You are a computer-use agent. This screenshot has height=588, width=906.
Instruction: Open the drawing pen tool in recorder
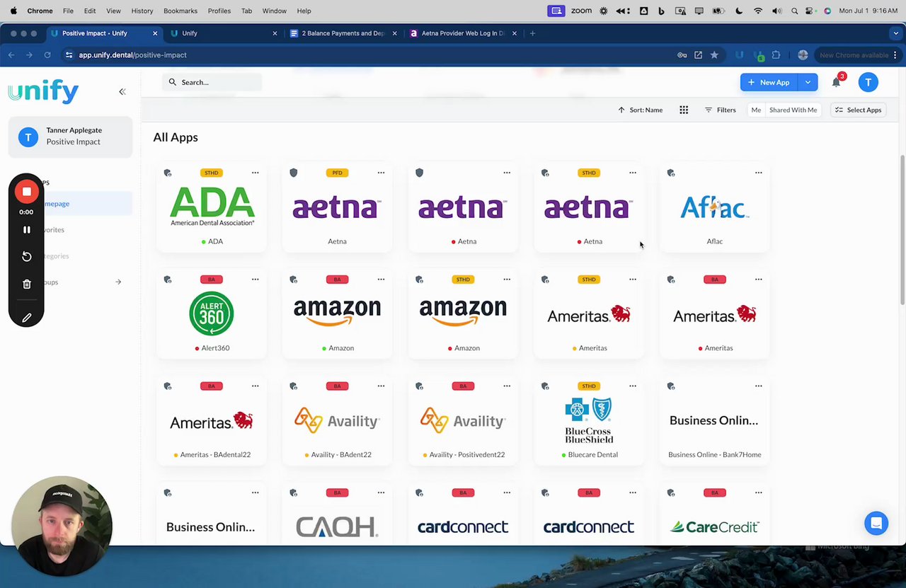[27, 318]
